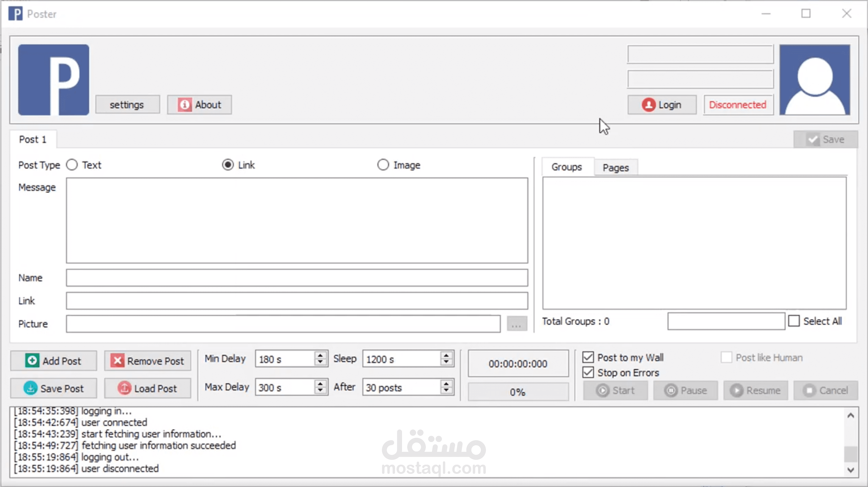868x487 pixels.
Task: Click the Add Post plus icon
Action: [x=32, y=360]
